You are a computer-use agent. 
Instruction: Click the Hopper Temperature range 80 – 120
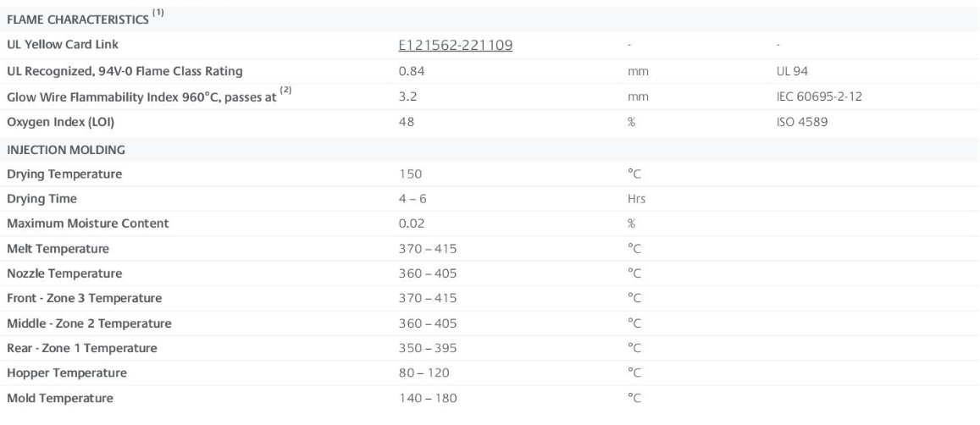[424, 373]
